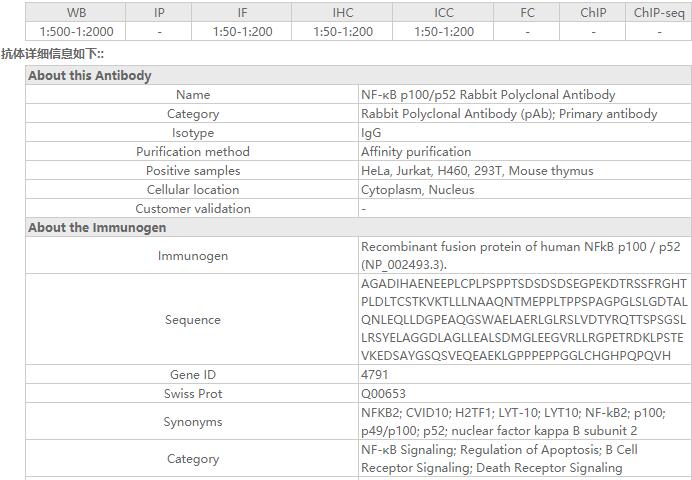The image size is (692, 480).
Task: Select the NF-κB p100/p52 Rabbit Polyclonal Antibody name
Action: click(488, 95)
